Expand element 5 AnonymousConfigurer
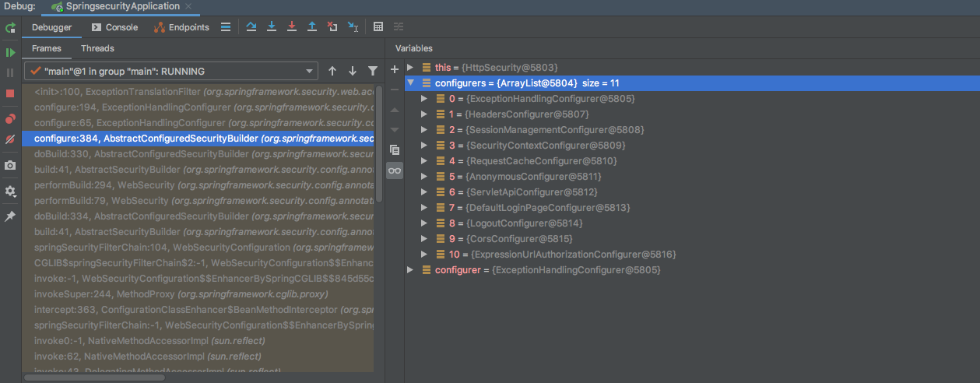980x383 pixels. click(x=424, y=177)
